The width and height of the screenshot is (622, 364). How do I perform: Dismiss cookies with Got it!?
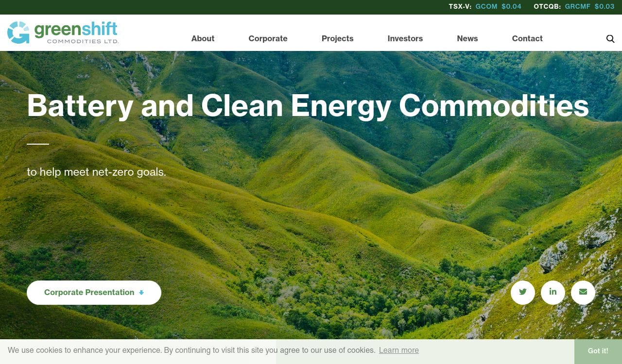(x=598, y=351)
